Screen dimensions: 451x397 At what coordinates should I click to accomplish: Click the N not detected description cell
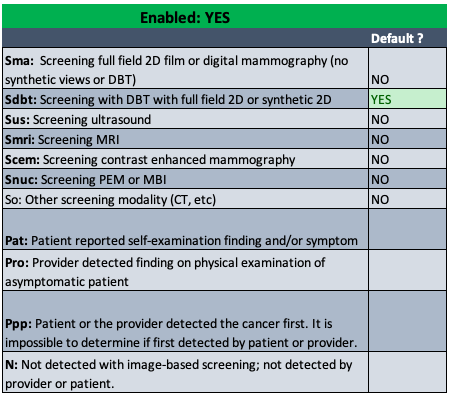186,372
